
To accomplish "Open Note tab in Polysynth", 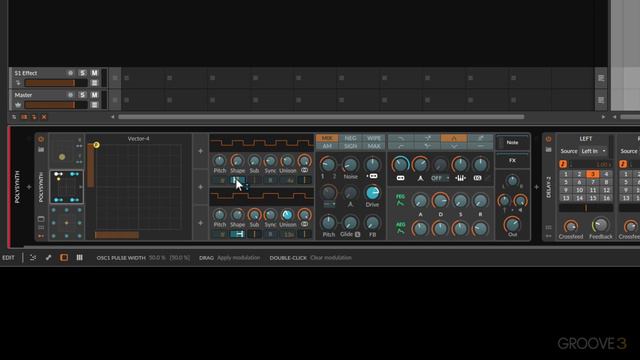I will [x=512, y=142].
